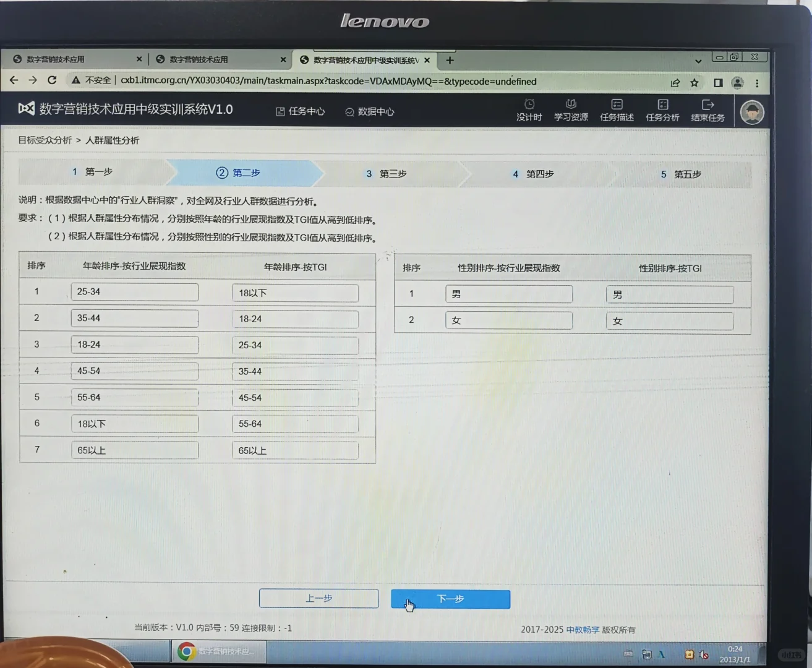Click rank 5 industry index age field 55-64

tap(135, 397)
